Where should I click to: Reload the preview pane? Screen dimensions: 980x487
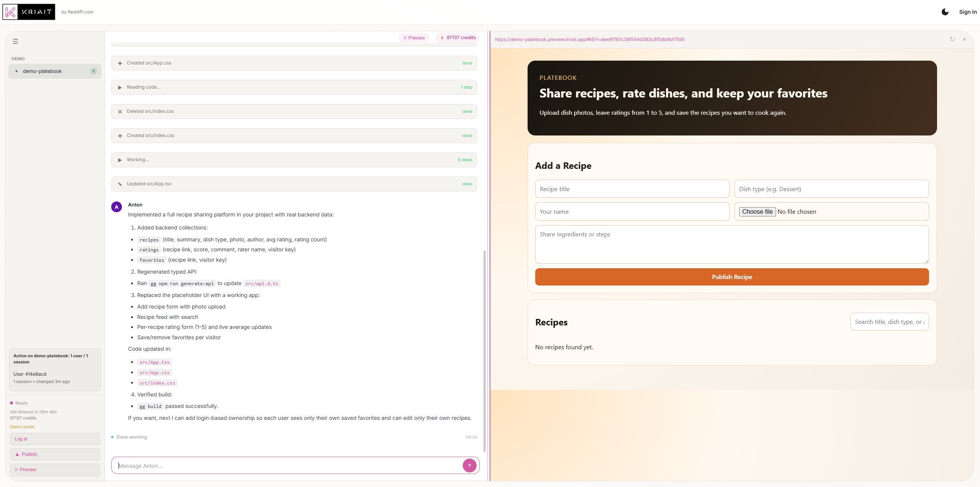click(952, 39)
